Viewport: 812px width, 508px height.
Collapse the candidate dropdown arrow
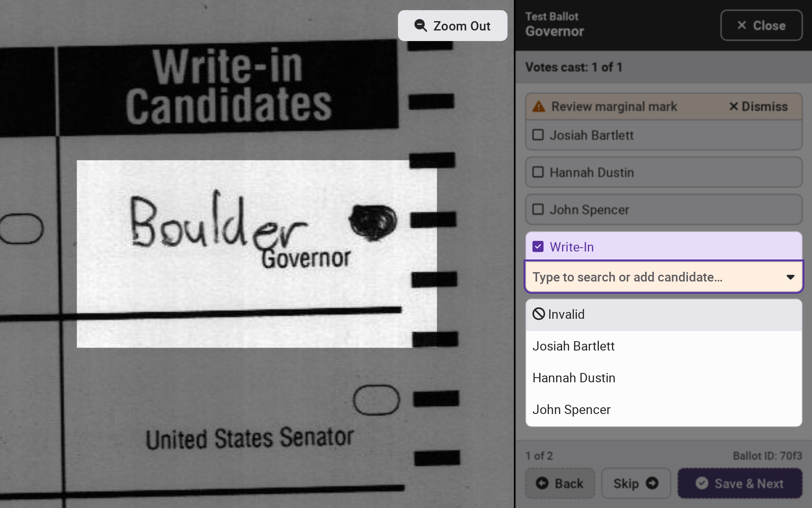click(x=790, y=277)
